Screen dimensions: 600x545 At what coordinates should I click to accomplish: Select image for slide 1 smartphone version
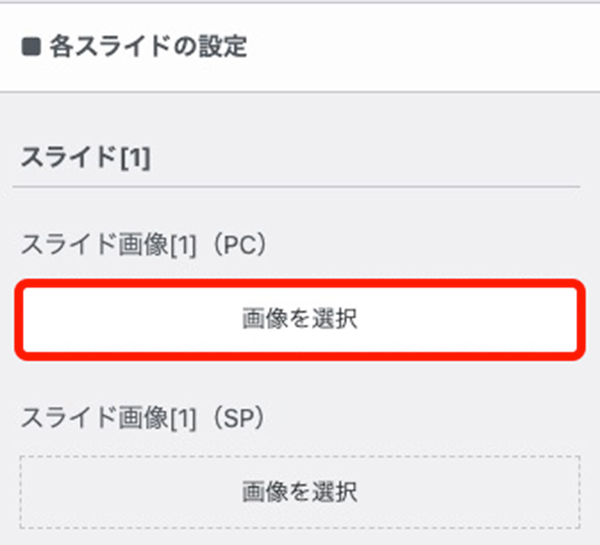(x=299, y=491)
